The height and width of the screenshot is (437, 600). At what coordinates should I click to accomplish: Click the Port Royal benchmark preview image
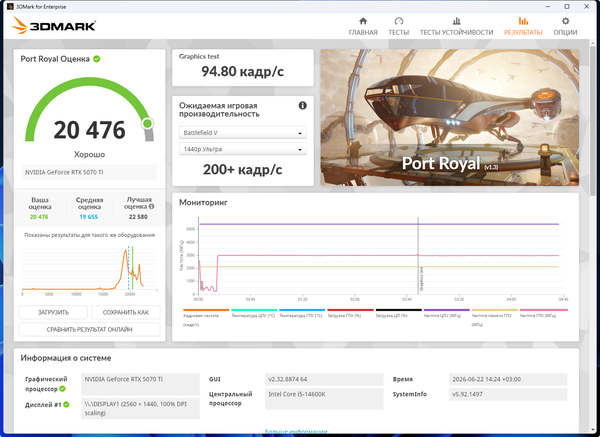pos(450,117)
